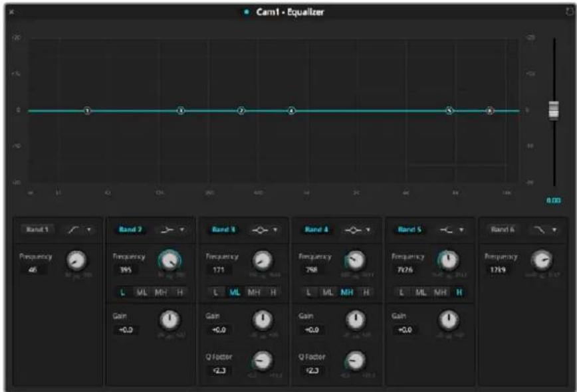Select ML range for Band 2
Screen dimensions: 577x392
click(x=142, y=292)
